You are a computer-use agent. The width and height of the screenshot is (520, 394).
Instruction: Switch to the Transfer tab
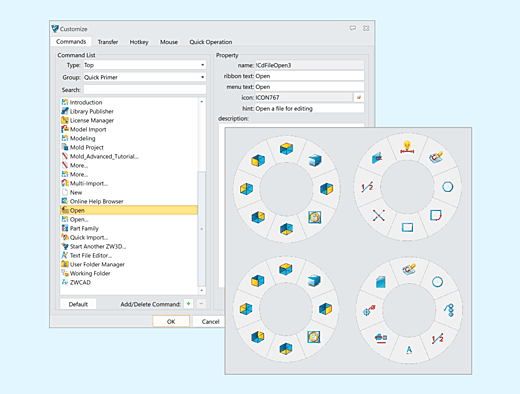pyautogui.click(x=108, y=42)
